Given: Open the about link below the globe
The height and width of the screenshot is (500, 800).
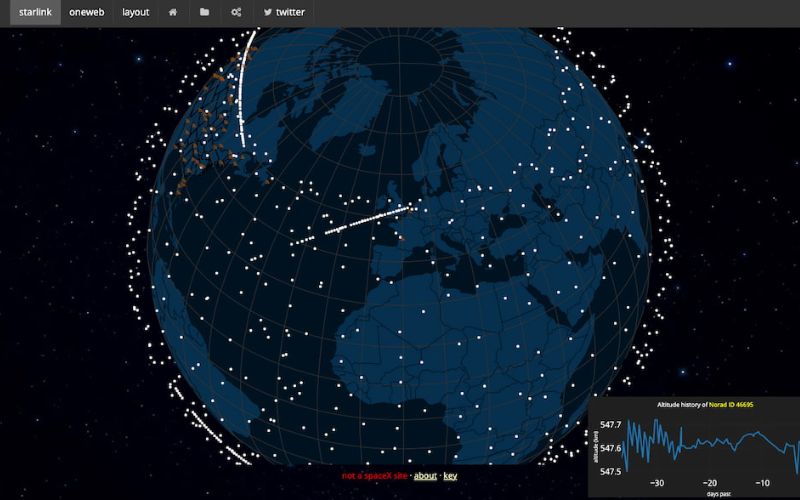Looking at the screenshot, I should coord(425,476).
